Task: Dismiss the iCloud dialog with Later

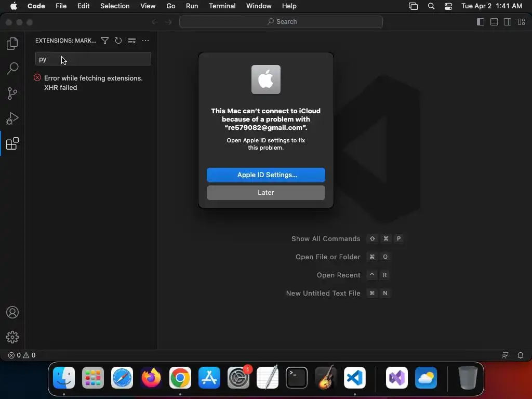Action: pos(265,193)
